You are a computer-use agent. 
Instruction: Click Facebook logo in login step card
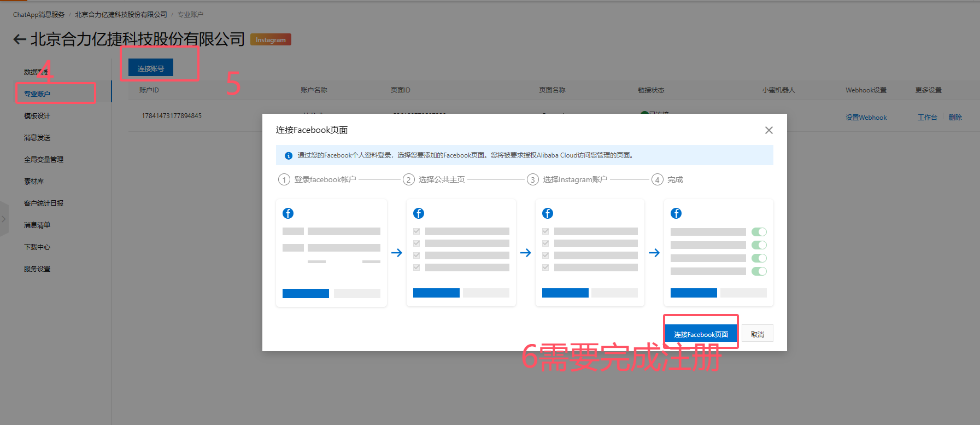[288, 213]
